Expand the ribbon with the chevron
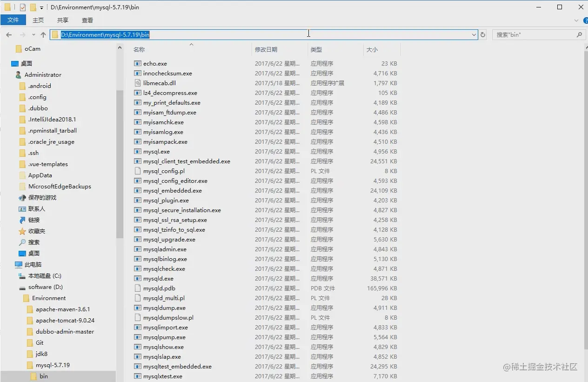 coord(576,20)
